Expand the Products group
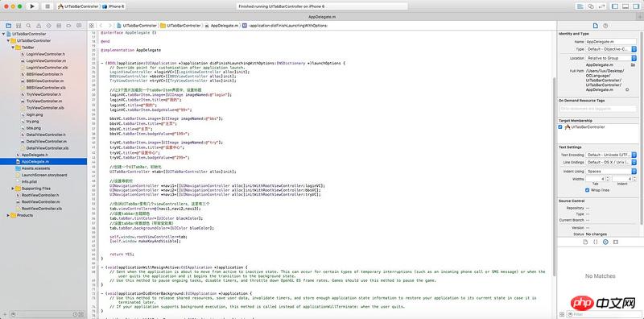This screenshot has width=644, height=319. coord(9,215)
